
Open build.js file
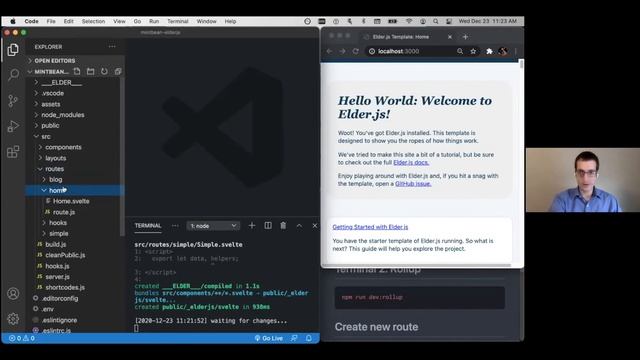point(56,244)
